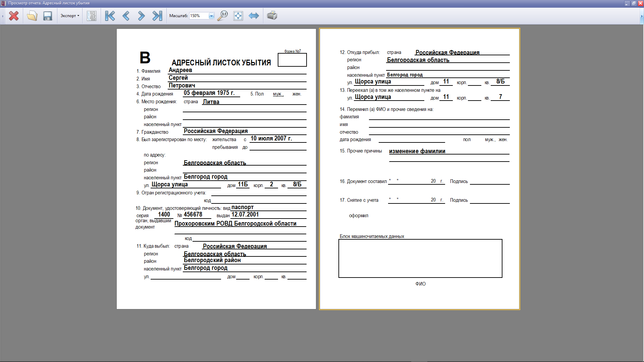Click the patronymic value 'Петрович'
Screen dimensions: 644x362
(x=182, y=85)
